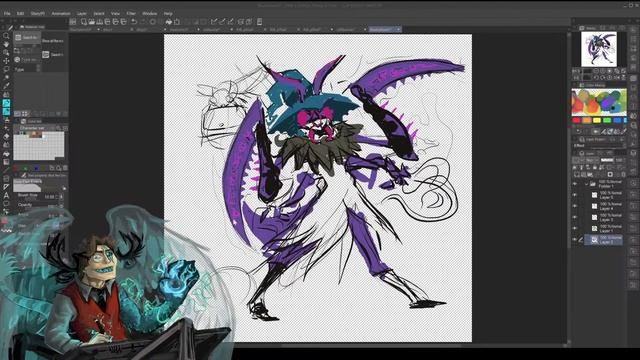Select the Eraser tool

pyautogui.click(x=6, y=136)
